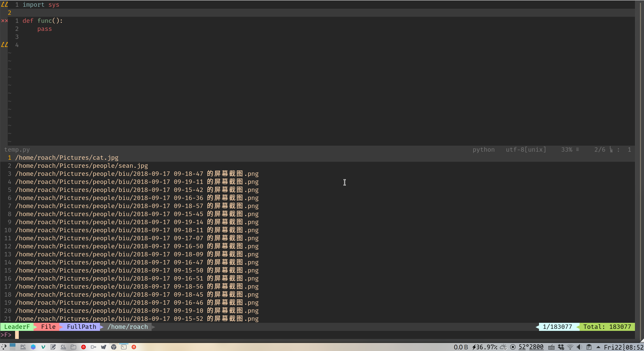Viewport: 644px width, 351px height.
Task: Click the Total: 183077 counter
Action: [607, 327]
